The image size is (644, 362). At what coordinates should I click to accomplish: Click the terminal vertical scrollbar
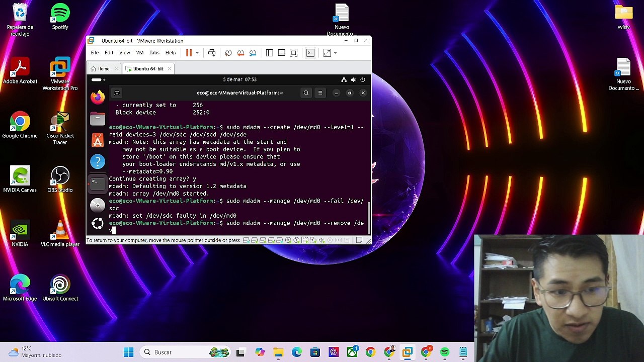pyautogui.click(x=369, y=217)
